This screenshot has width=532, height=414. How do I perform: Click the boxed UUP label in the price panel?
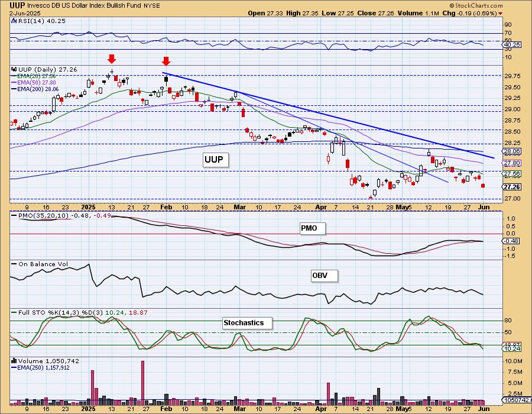[x=216, y=160]
